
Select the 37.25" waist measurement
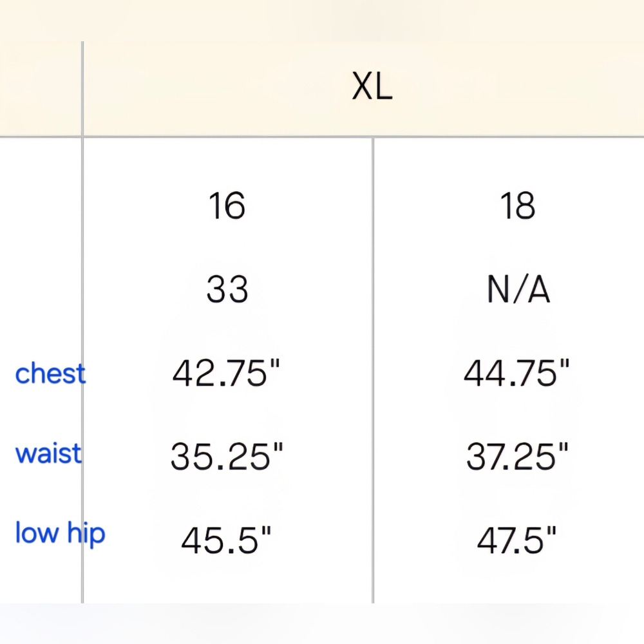pyautogui.click(x=517, y=457)
